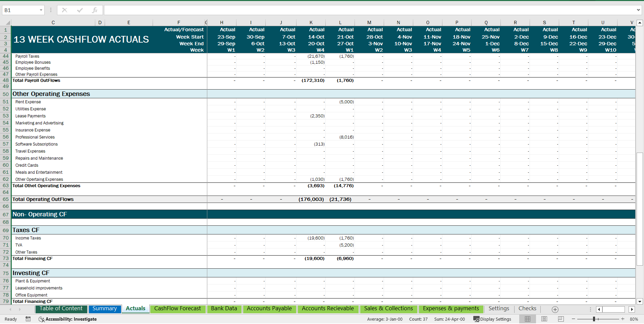Click the horizontal scrollbar left arrow
The image size is (644, 324).
pos(599,310)
